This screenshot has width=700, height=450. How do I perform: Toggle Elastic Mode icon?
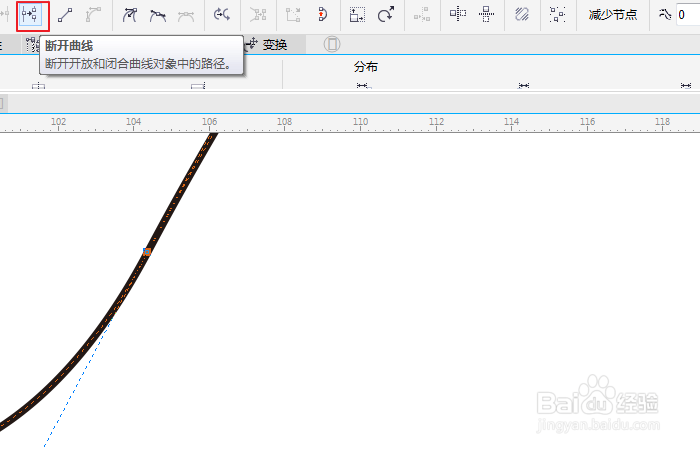click(x=522, y=15)
